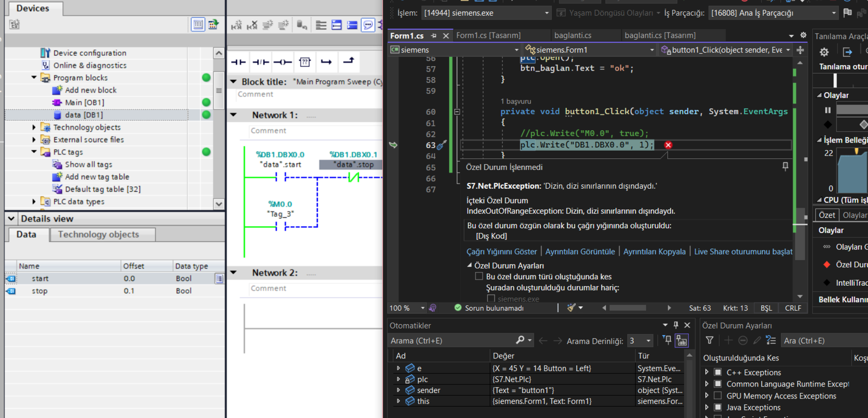Viewport: 868px width, 418px height.
Task: Open the baglanti.cs editor tab
Action: [573, 35]
